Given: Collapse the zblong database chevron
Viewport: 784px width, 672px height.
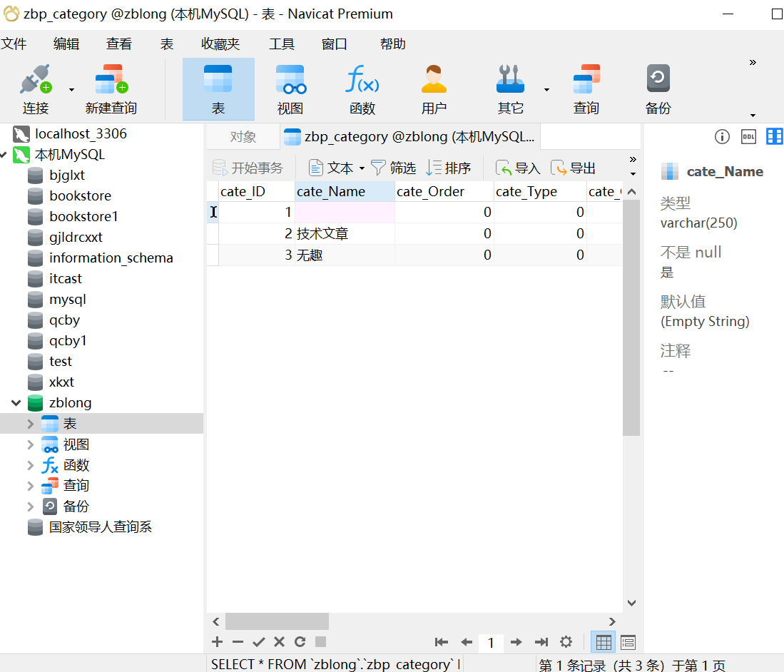Looking at the screenshot, I should [16, 403].
